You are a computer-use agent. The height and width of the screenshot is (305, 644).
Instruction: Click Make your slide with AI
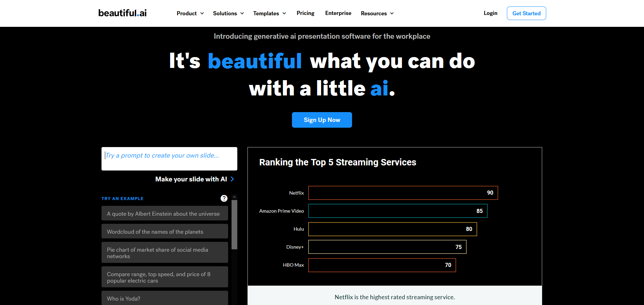tap(191, 179)
